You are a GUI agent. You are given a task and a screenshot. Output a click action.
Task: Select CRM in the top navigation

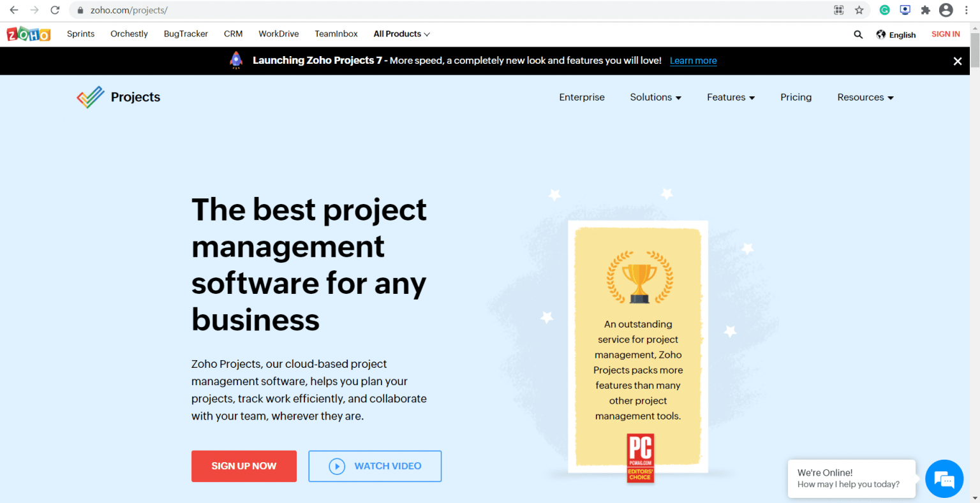click(x=233, y=34)
